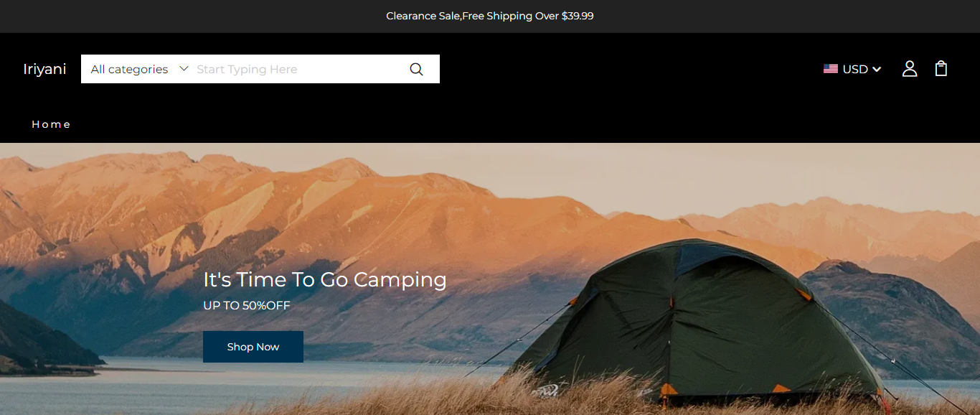The width and height of the screenshot is (980, 415).
Task: Click the chevron beside All categories
Action: (184, 69)
